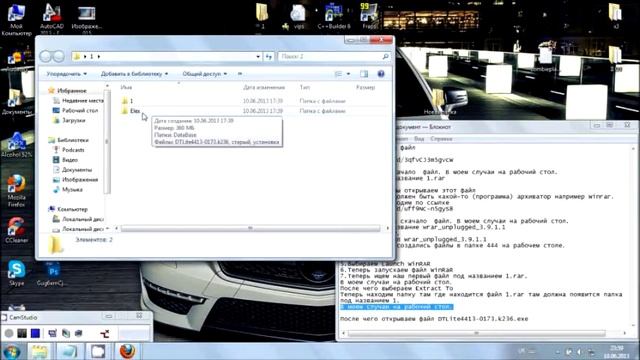The height and width of the screenshot is (360, 640).
Task: Select Компьютер in sidebar
Action: pyautogui.click(x=72, y=209)
